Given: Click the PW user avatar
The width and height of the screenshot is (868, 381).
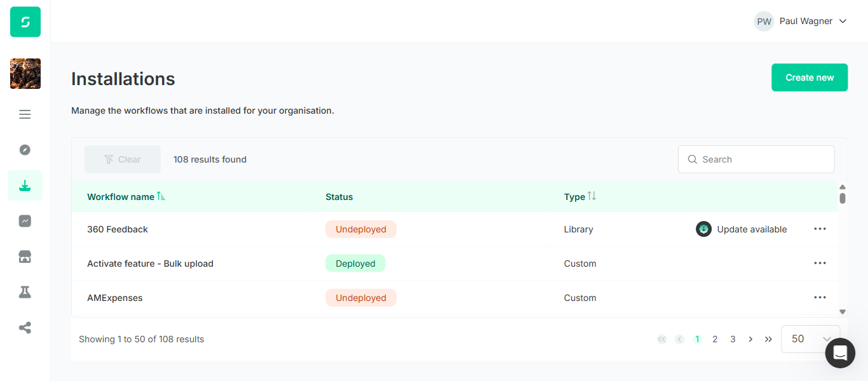Looking at the screenshot, I should pos(764,22).
